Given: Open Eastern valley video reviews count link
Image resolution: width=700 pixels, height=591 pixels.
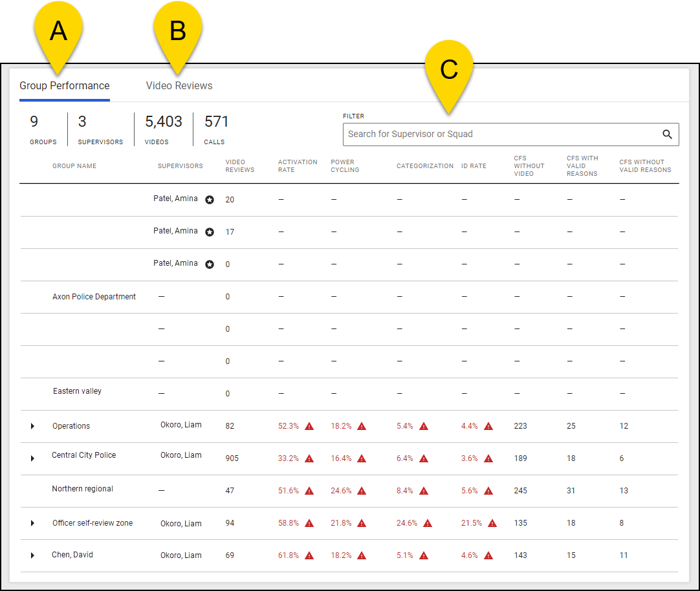Looking at the screenshot, I should tap(228, 394).
